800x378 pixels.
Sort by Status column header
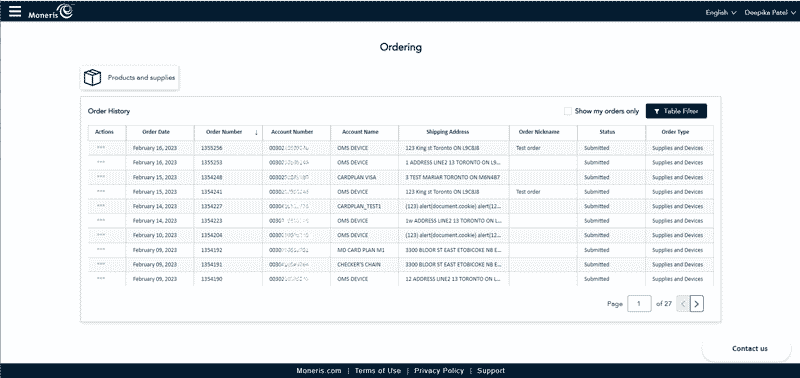coord(607,132)
